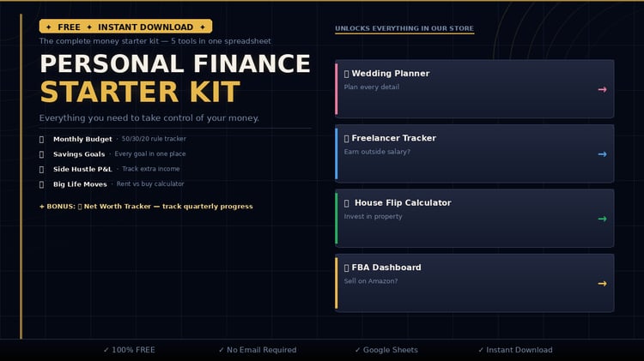Click the green arrow on House Flip Calculator
Viewport: 644px width, 361px height.
coord(602,219)
